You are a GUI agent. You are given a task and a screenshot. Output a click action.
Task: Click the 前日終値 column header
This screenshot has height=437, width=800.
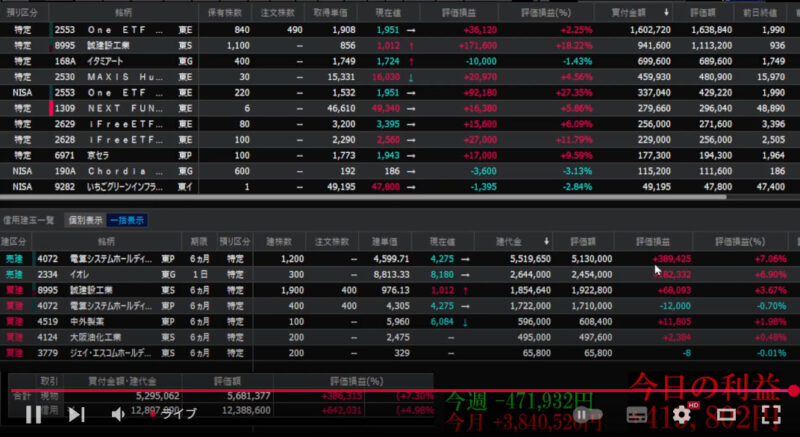tap(760, 12)
